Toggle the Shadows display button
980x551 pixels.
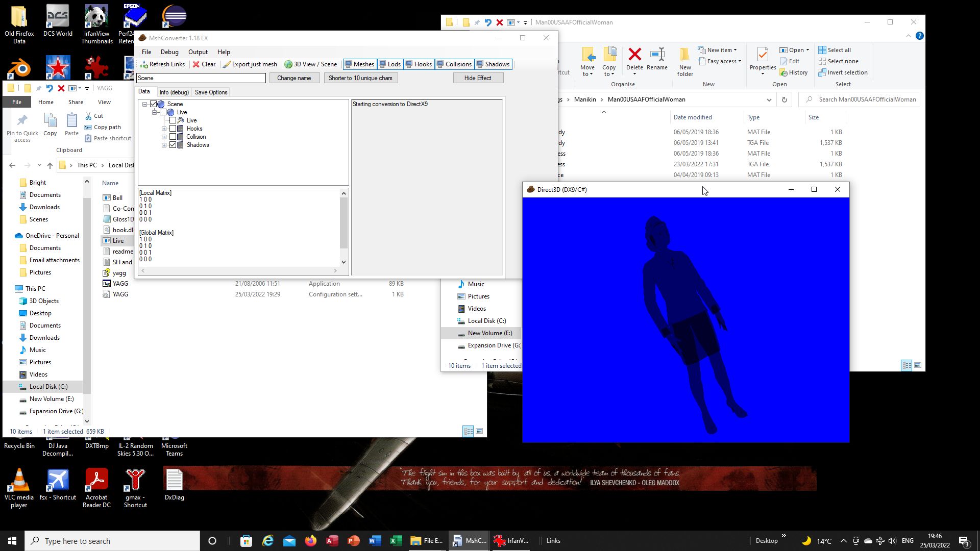(x=493, y=64)
